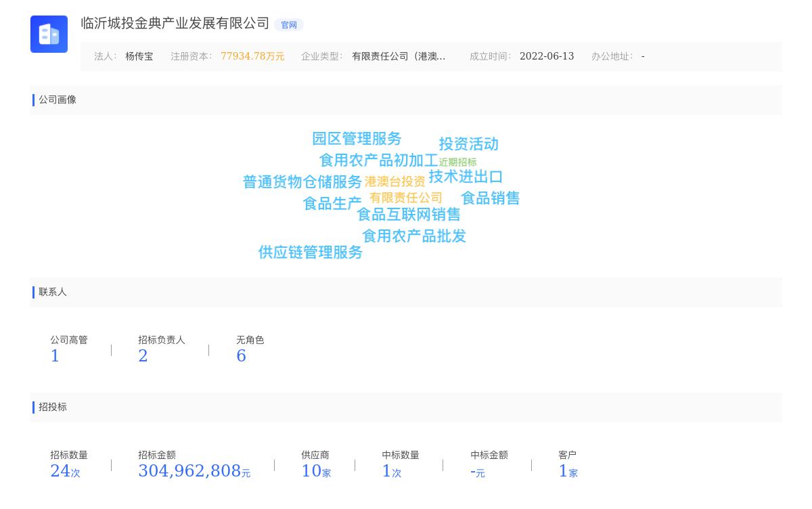812x509 pixels.
Task: Click the orange 港澳台投资 tag
Action: (395, 181)
